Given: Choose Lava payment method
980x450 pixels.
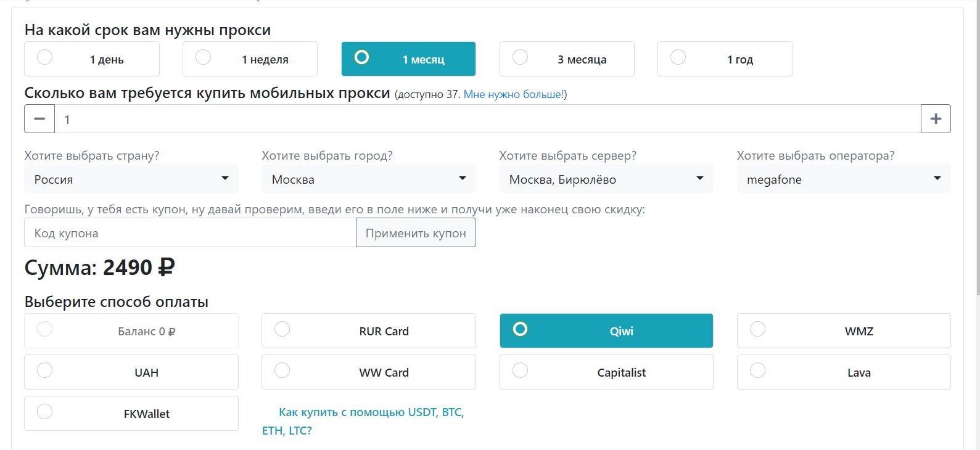Looking at the screenshot, I should point(843,372).
